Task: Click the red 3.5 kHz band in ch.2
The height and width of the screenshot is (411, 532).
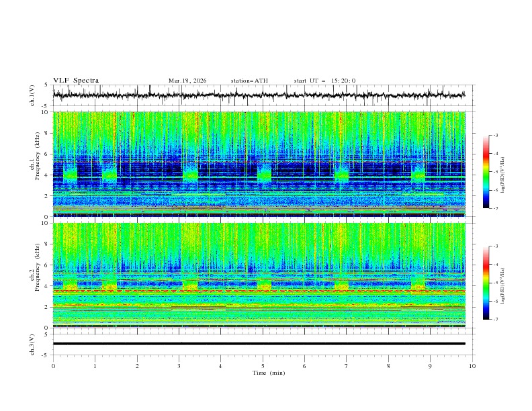Action: coord(259,291)
